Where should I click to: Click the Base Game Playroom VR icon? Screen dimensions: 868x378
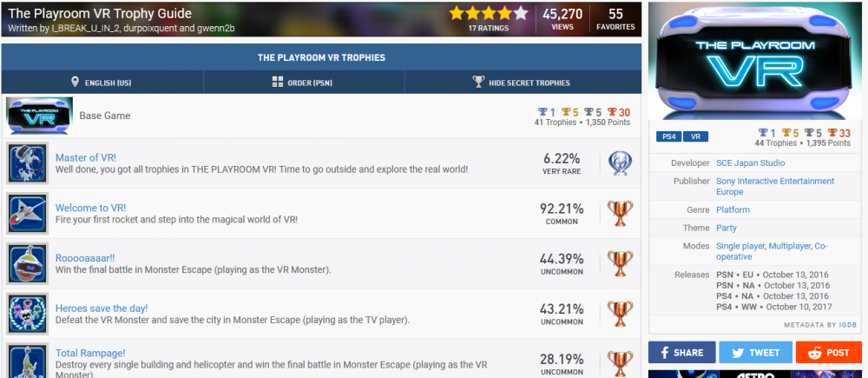click(x=38, y=116)
